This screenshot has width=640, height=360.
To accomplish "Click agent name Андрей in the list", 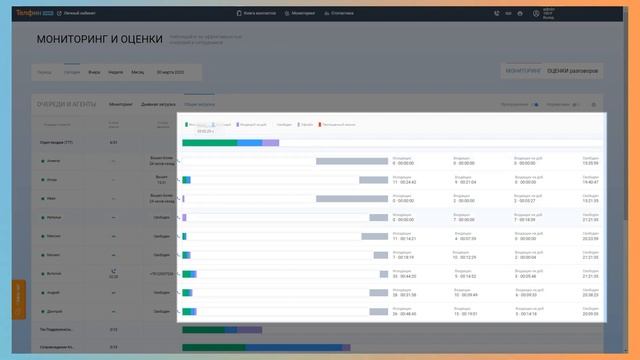I will point(53,293).
